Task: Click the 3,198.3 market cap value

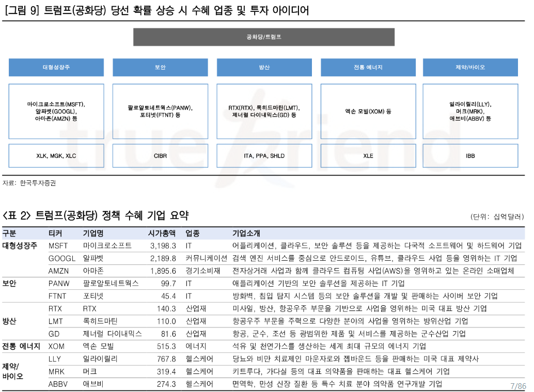Action: point(163,246)
